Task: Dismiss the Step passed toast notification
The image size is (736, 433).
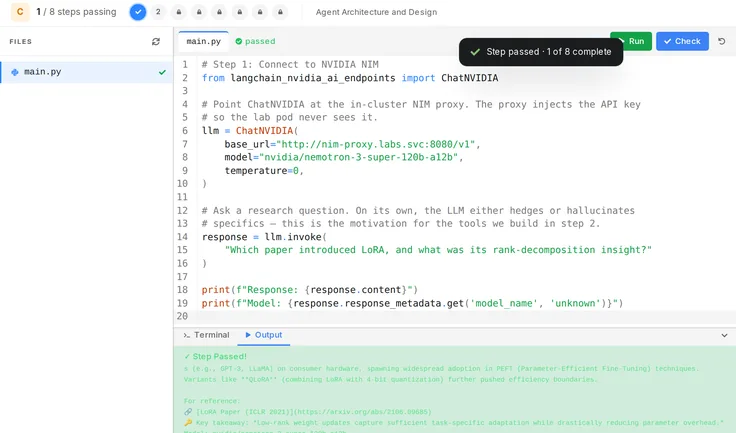Action: pyautogui.click(x=541, y=52)
